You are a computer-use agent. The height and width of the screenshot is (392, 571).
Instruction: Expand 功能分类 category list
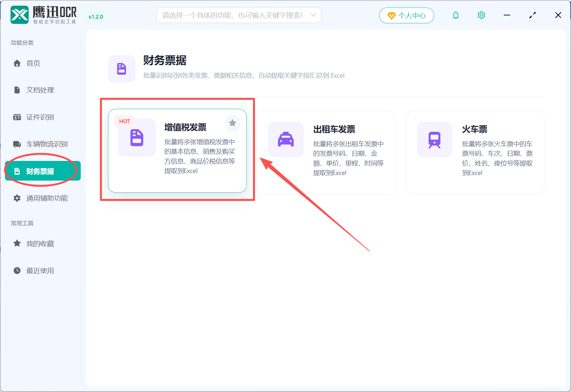(22, 43)
